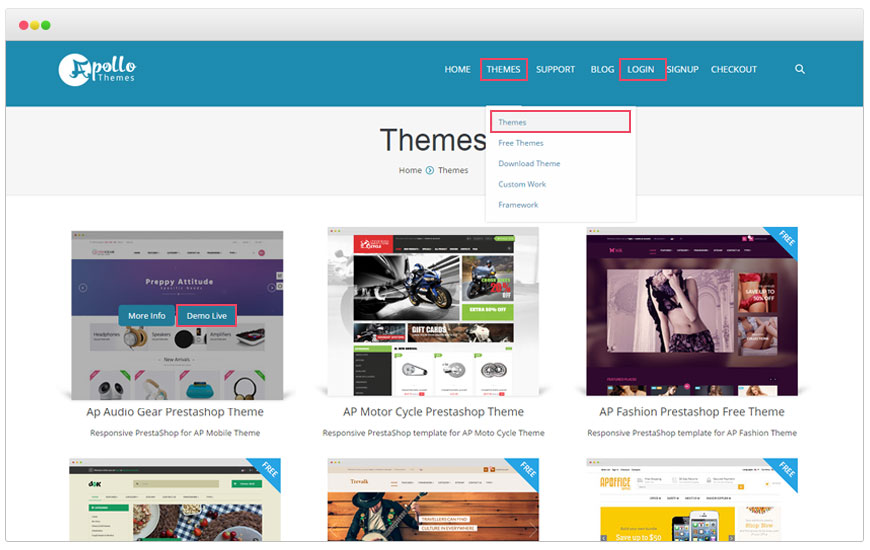Choose Download Theme in dropdown menu

pos(529,164)
